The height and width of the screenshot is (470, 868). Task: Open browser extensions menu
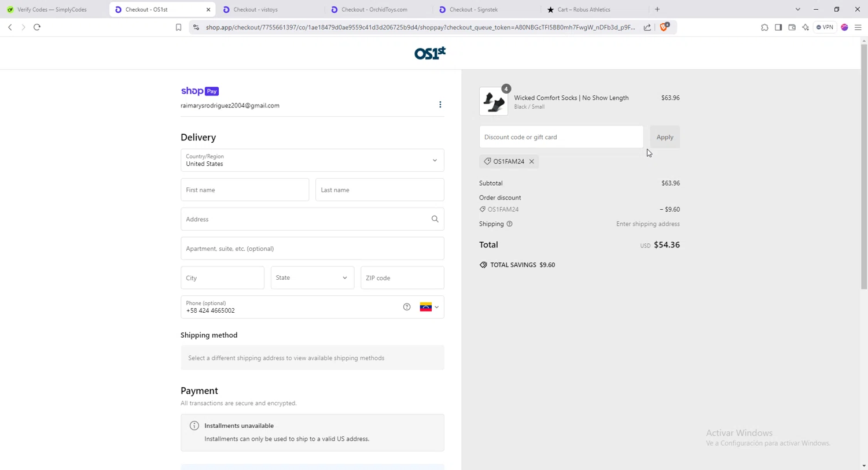click(764, 27)
